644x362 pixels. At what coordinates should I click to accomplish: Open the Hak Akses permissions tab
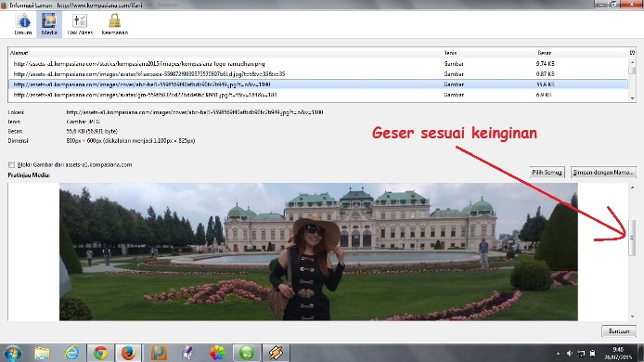pos(80,24)
